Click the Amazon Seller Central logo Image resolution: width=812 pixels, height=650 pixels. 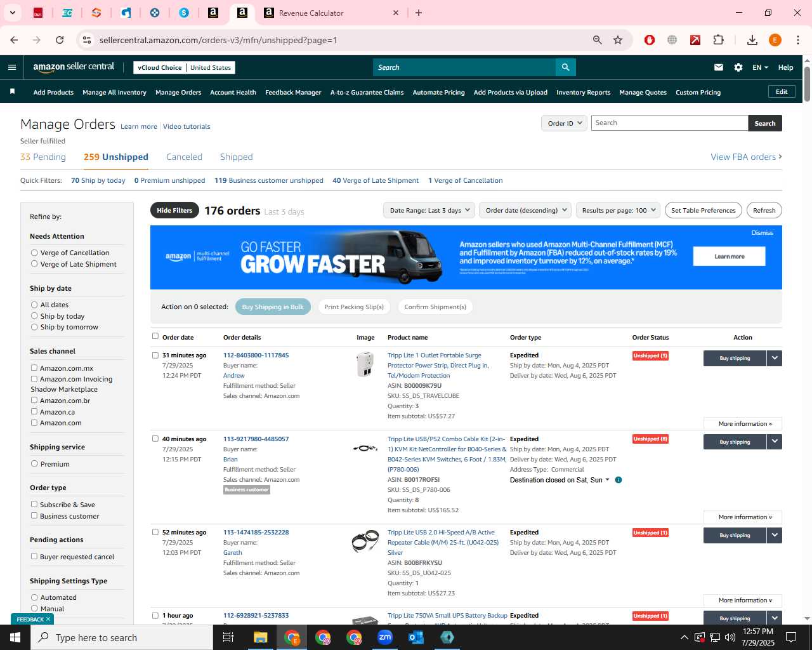click(x=74, y=67)
